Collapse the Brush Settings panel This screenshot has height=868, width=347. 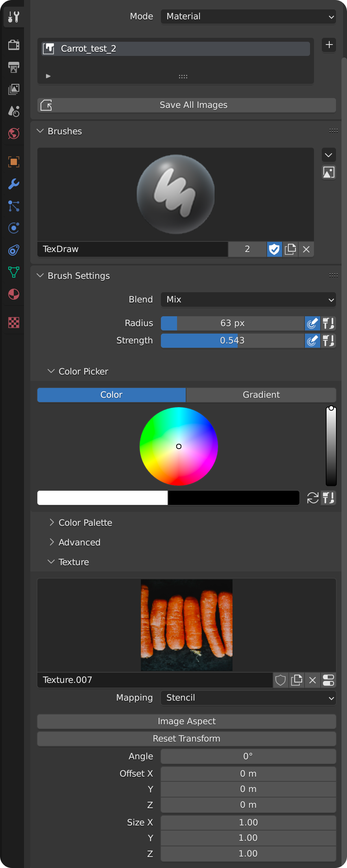coord(40,276)
